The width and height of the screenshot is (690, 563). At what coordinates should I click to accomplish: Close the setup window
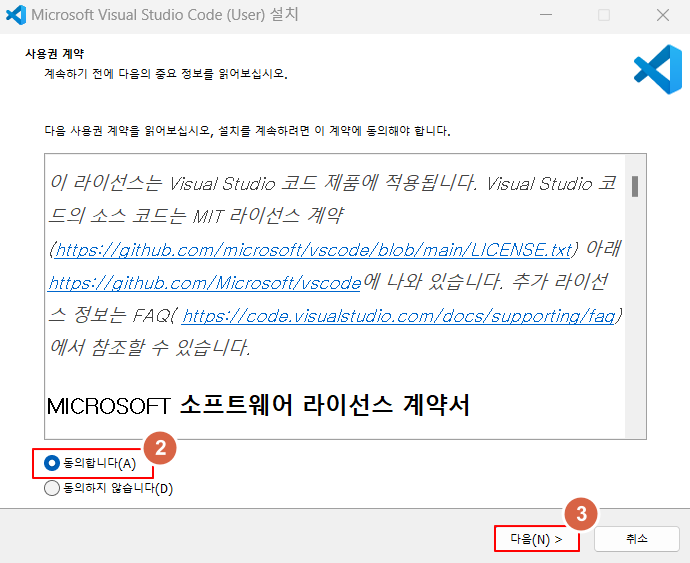click(x=663, y=15)
